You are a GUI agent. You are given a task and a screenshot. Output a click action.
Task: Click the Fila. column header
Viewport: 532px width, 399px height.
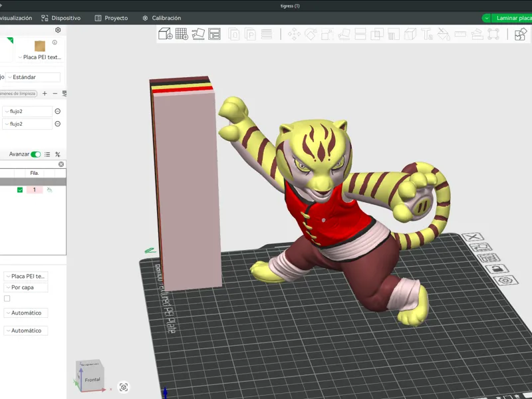click(x=35, y=173)
